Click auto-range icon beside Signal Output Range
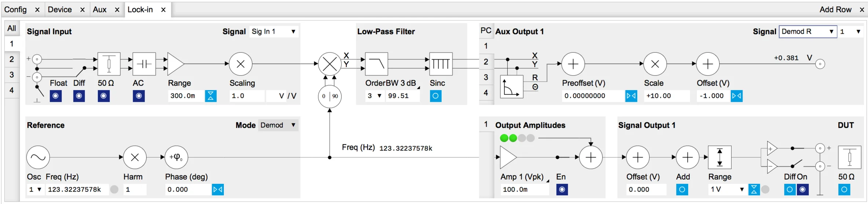The height and width of the screenshot is (204, 868). click(754, 189)
